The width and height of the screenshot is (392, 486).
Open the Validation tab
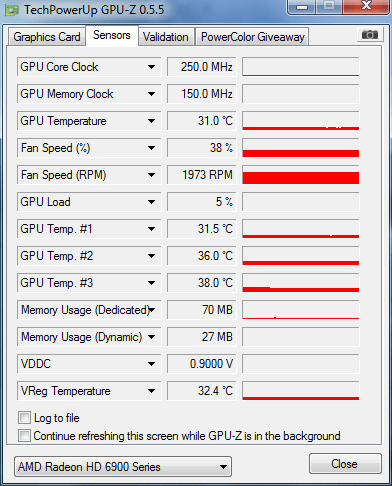tap(166, 37)
